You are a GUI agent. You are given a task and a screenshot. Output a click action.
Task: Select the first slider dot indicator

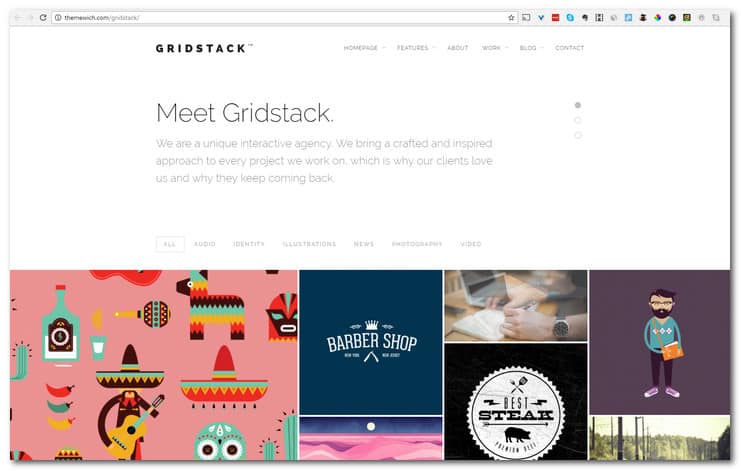[x=577, y=105]
